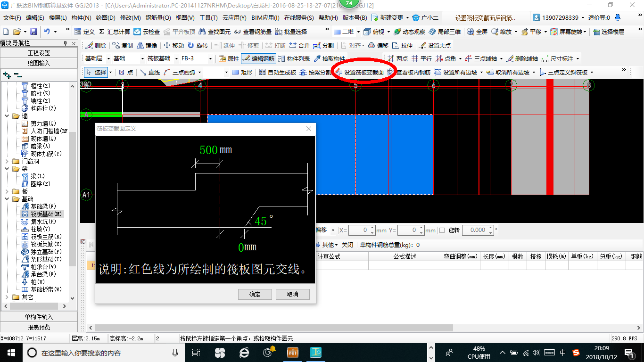Viewport: 644px width, 362px height.
Task: Click the X offset input field
Action: (x=359, y=230)
